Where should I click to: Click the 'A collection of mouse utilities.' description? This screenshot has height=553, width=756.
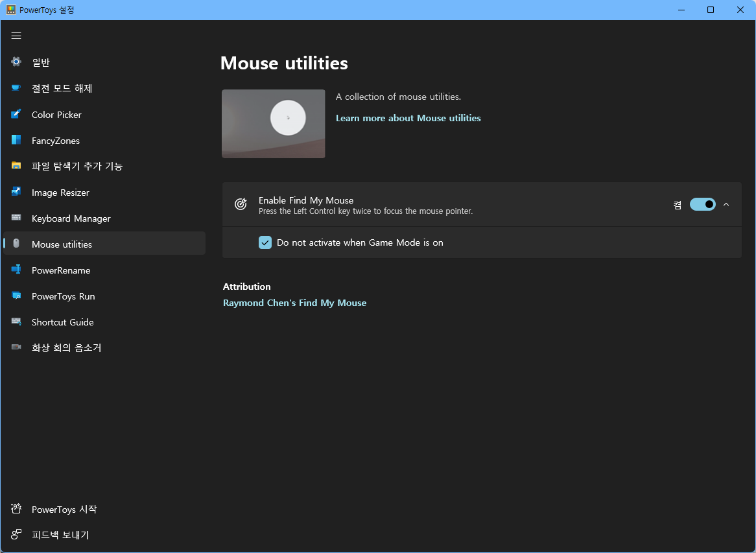point(398,97)
